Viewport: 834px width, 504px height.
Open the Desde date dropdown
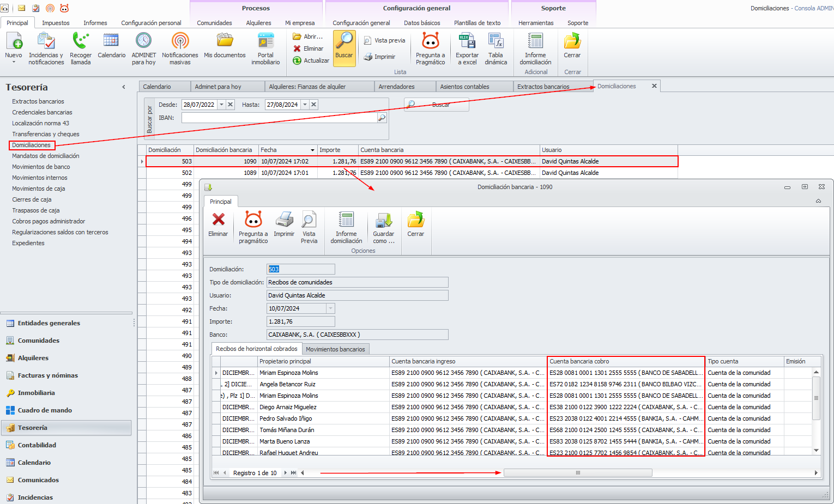tap(221, 105)
